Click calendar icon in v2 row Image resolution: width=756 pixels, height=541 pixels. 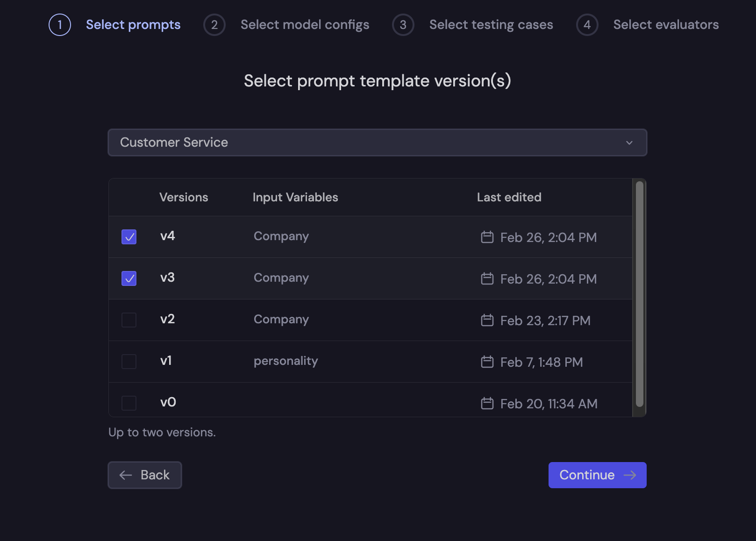click(x=487, y=320)
